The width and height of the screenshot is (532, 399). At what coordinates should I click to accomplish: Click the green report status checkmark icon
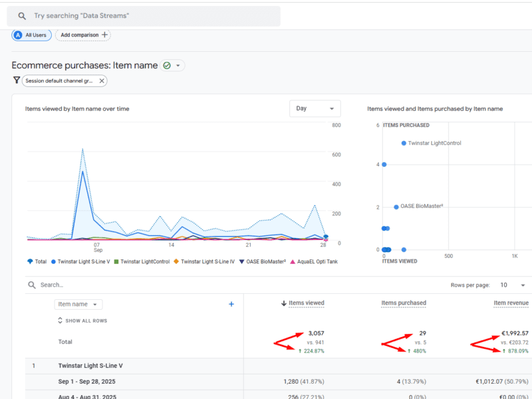click(167, 65)
